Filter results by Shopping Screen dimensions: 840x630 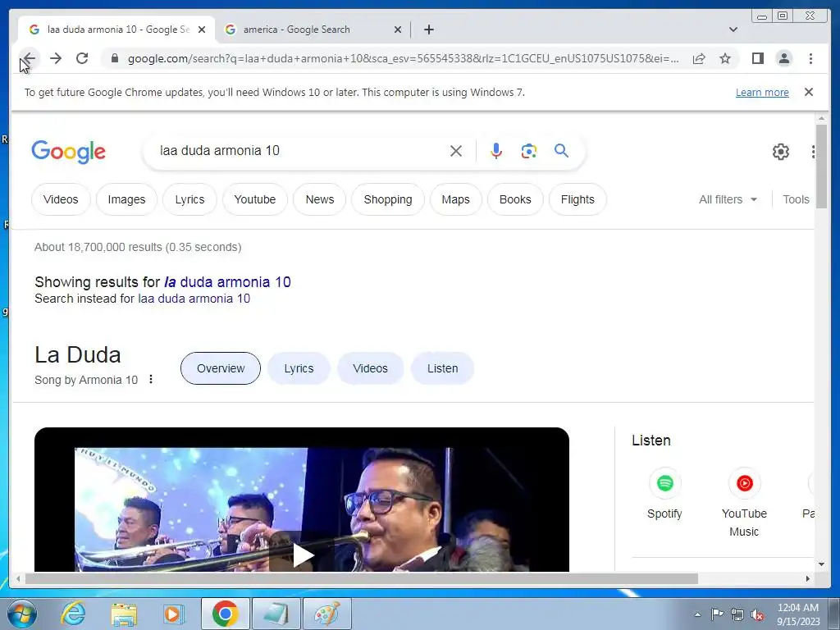[388, 199]
